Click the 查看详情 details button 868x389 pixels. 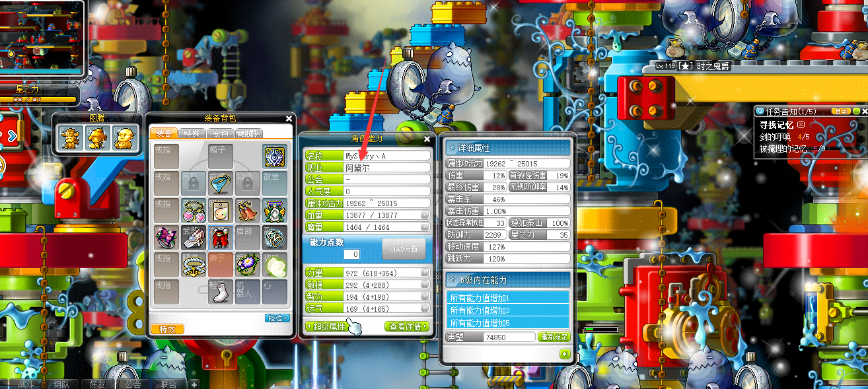[x=407, y=326]
